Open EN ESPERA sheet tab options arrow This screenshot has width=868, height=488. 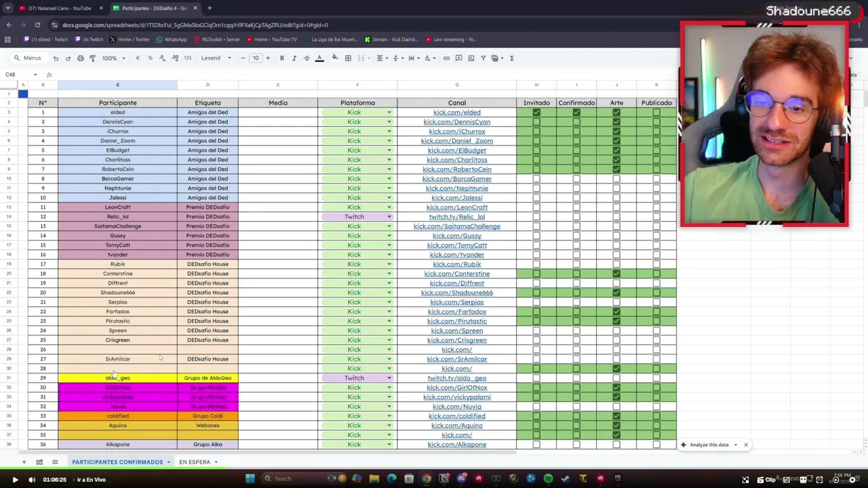pyautogui.click(x=216, y=462)
